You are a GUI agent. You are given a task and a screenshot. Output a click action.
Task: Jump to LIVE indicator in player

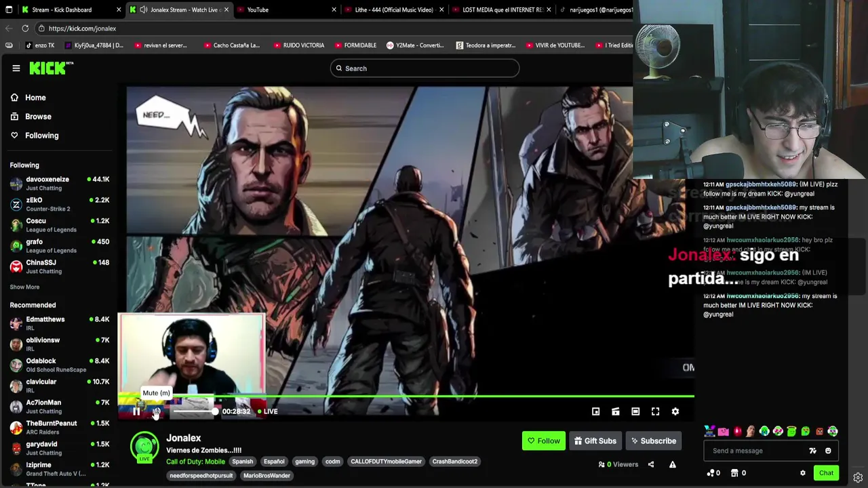click(x=267, y=411)
